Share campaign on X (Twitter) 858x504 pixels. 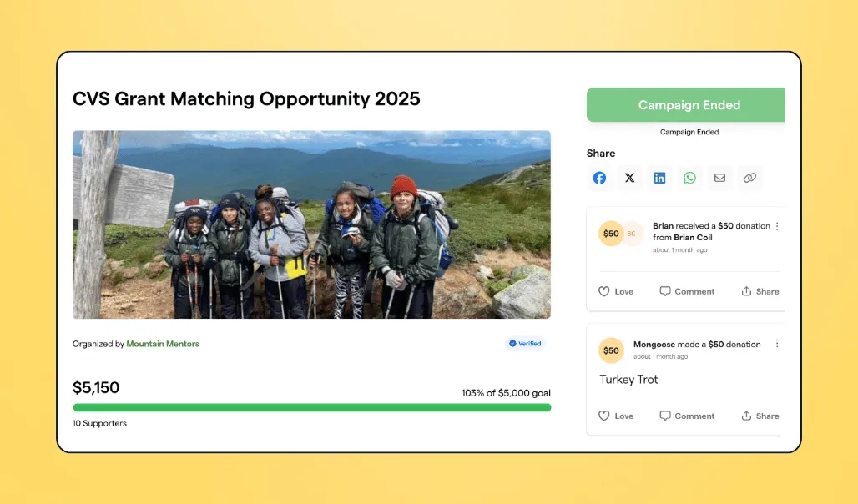[x=630, y=178]
